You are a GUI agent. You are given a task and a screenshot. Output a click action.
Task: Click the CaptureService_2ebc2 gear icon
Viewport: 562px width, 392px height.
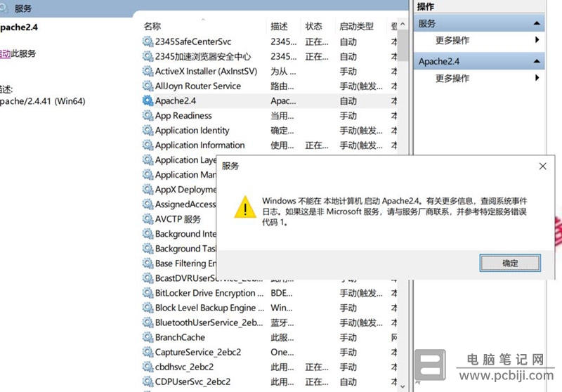click(x=148, y=352)
